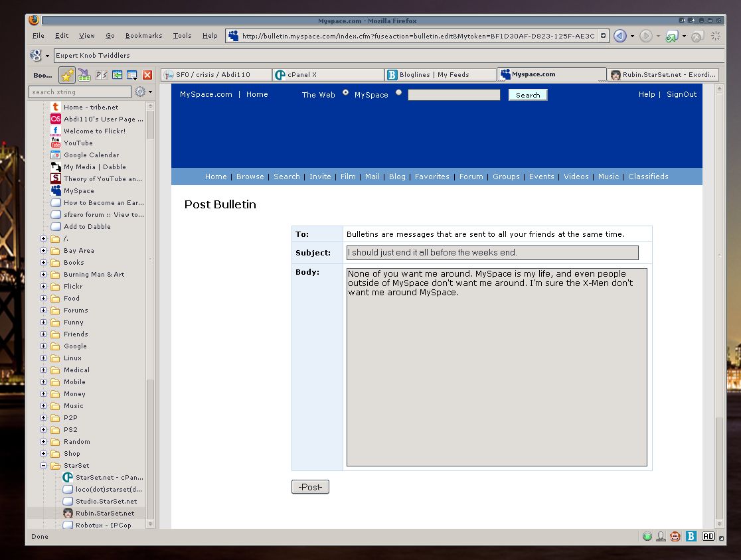
Task: Collapse the StarSet bookmark folder
Action: click(x=44, y=466)
